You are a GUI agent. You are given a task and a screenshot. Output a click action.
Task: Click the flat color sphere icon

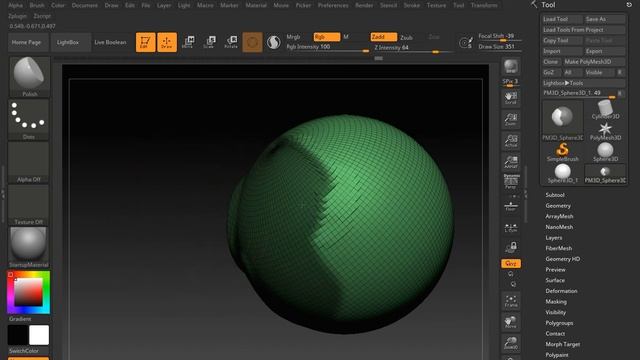pyautogui.click(x=273, y=42)
